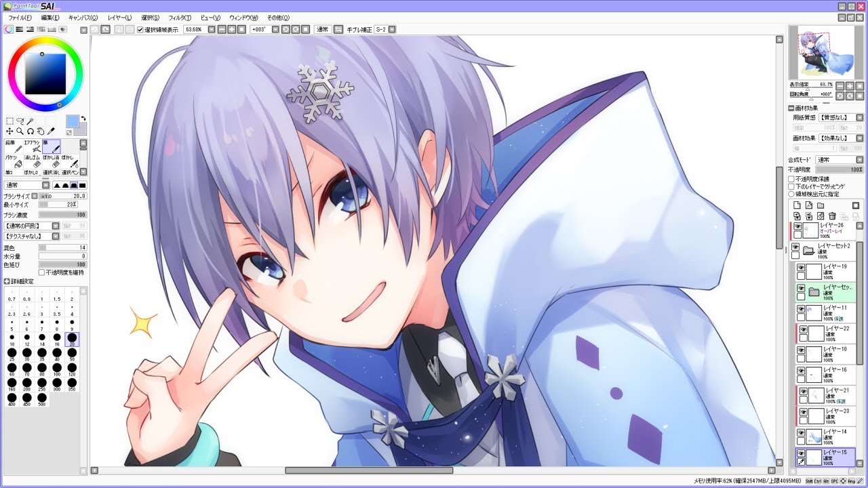Open ファイル(F) menu
This screenshot has width=868, height=488.
20,17
